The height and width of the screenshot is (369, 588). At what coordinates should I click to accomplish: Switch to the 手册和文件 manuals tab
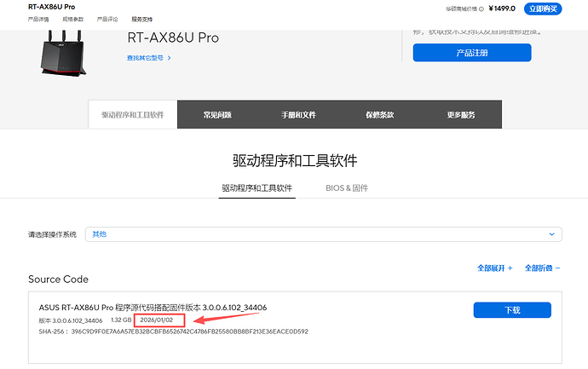coord(298,115)
